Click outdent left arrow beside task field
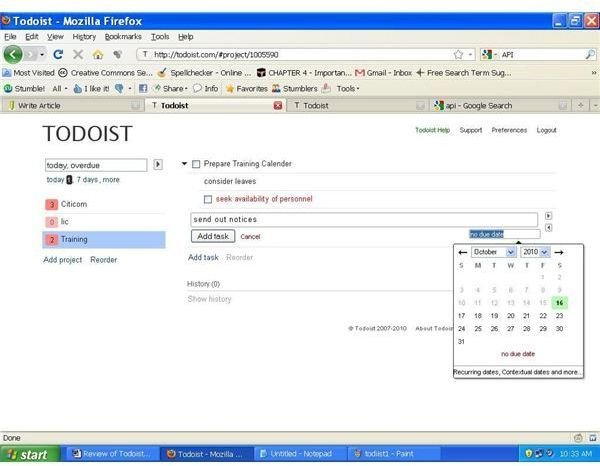This screenshot has height=466, width=600. 548,228
